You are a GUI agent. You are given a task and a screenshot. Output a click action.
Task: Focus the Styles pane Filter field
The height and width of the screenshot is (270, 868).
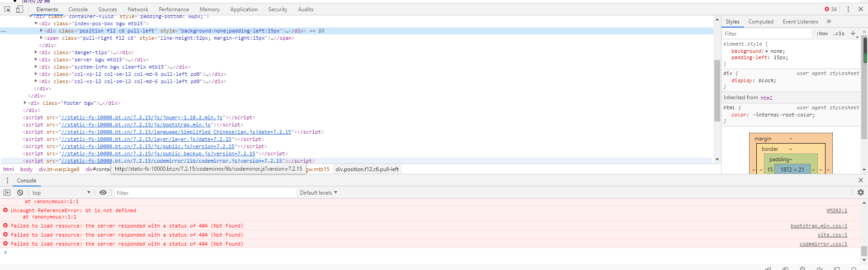tap(768, 34)
